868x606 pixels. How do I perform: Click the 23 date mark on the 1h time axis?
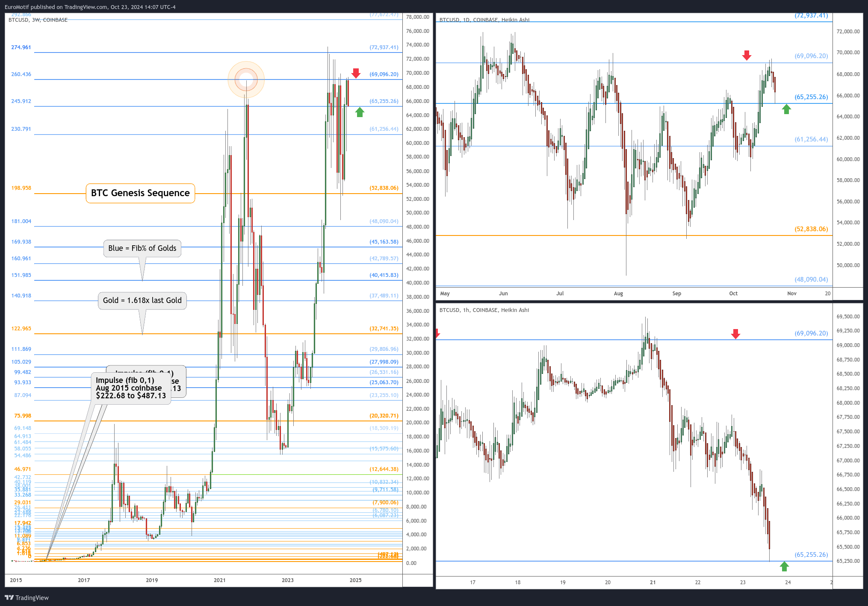click(743, 582)
